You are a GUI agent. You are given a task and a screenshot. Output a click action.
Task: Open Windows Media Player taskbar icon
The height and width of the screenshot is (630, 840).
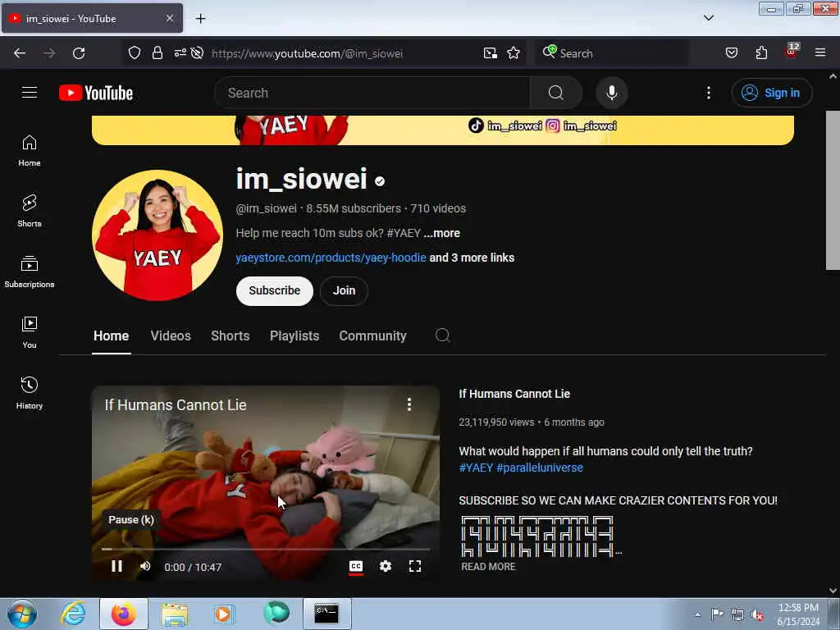click(224, 614)
